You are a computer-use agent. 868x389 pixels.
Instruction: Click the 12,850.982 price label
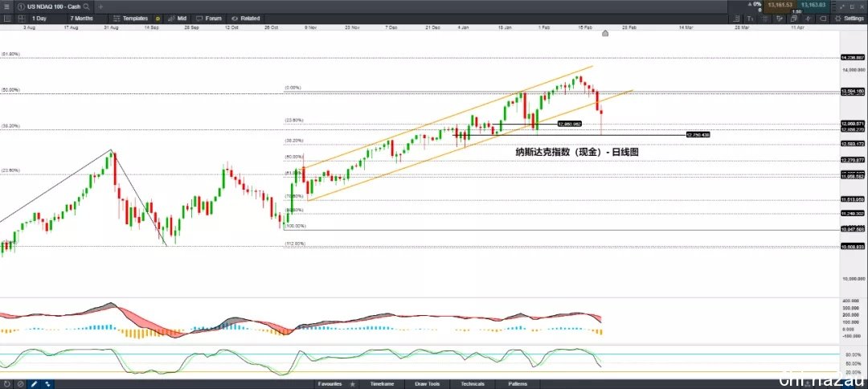569,124
